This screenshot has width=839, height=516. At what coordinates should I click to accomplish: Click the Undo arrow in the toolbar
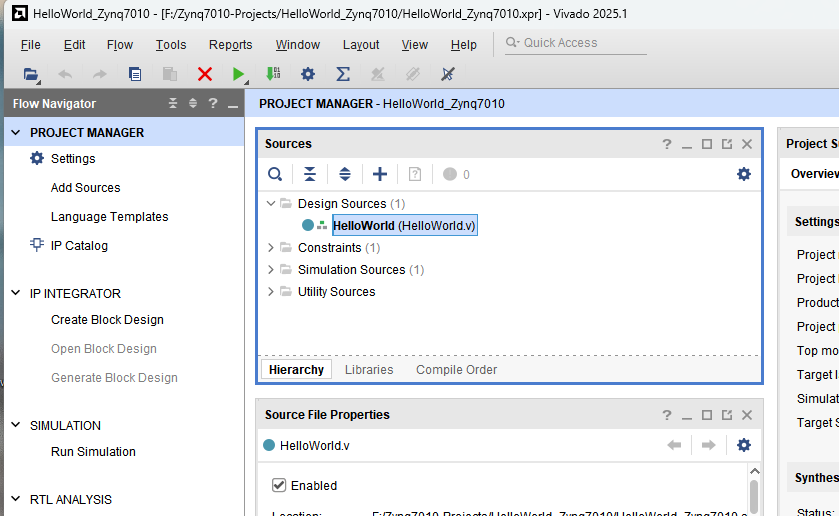[65, 74]
